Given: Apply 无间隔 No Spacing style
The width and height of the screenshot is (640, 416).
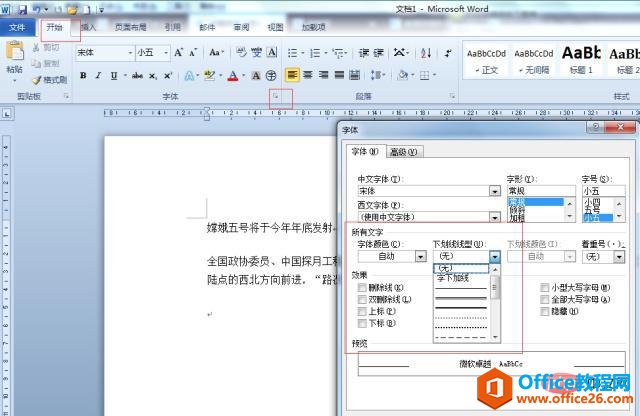Looking at the screenshot, I should point(534,61).
